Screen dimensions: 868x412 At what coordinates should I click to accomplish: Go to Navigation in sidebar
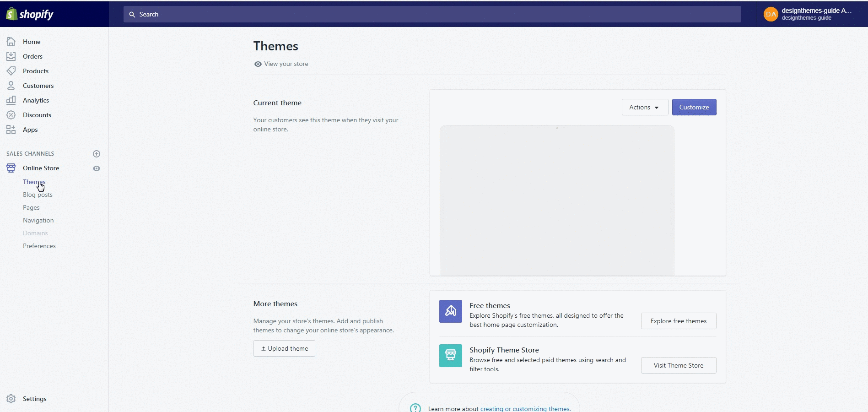(x=38, y=220)
